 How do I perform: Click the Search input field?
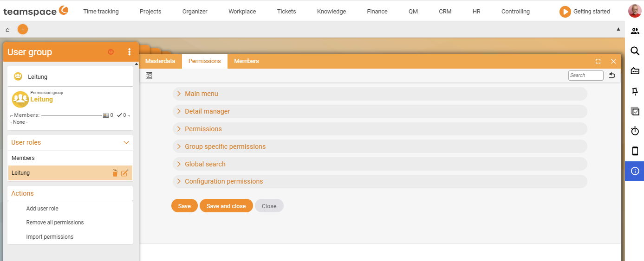586,75
